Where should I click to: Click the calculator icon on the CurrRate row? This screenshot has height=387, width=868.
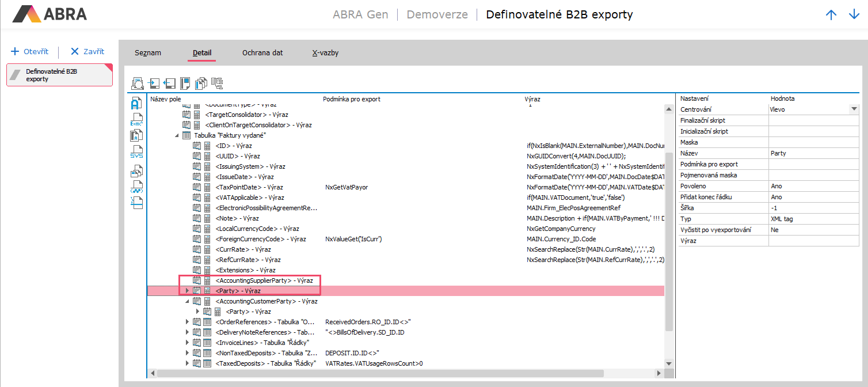point(207,249)
